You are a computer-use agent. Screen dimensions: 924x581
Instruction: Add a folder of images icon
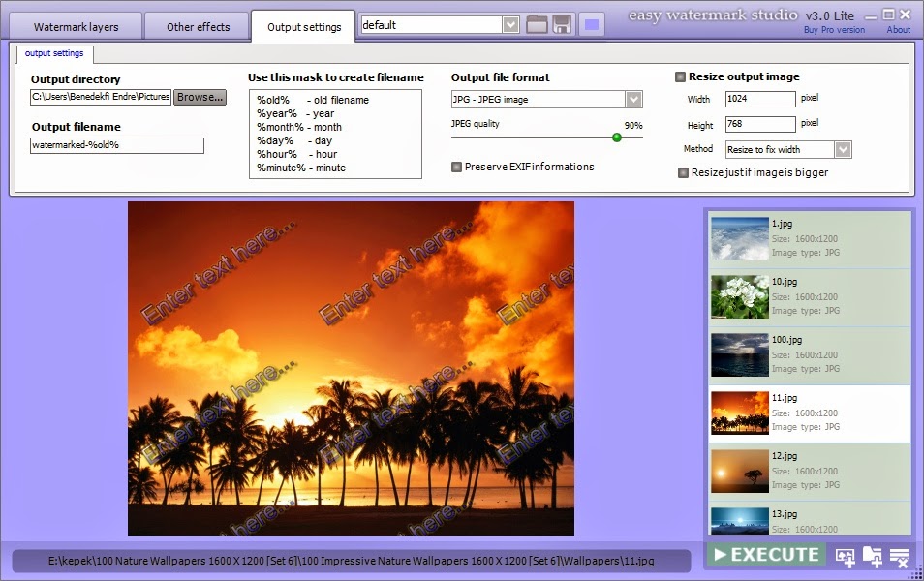pos(872,556)
